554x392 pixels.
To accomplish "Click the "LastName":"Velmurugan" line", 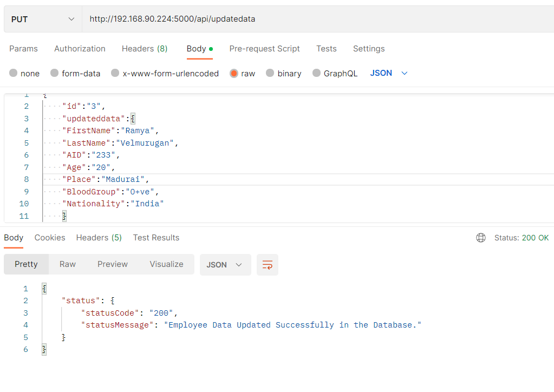I will (120, 143).
